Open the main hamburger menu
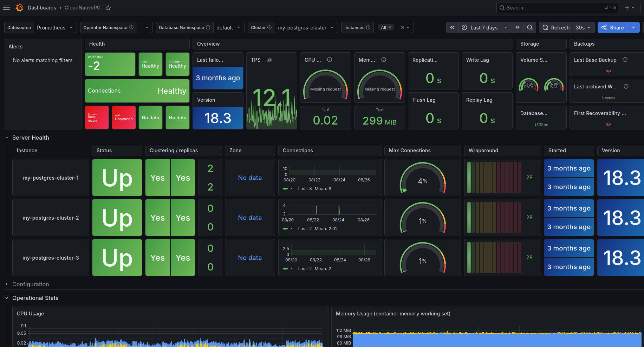This screenshot has width=644, height=347. [6, 8]
